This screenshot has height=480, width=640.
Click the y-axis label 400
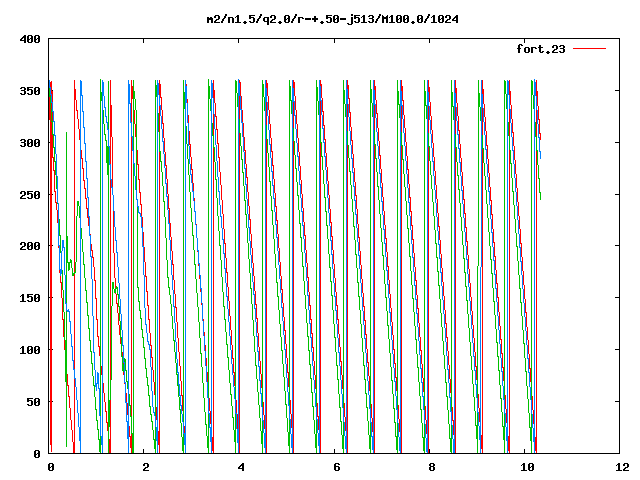pyautogui.click(x=30, y=40)
